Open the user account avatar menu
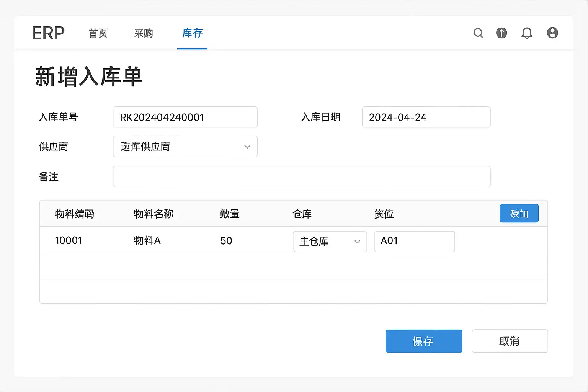The image size is (588, 392). pos(552,33)
